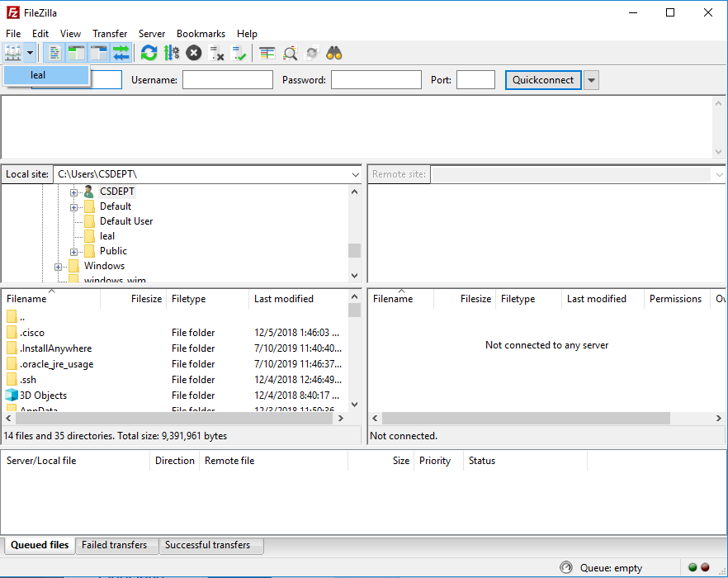Expand the CSDEPT tree node
The image size is (728, 578).
coord(73,192)
